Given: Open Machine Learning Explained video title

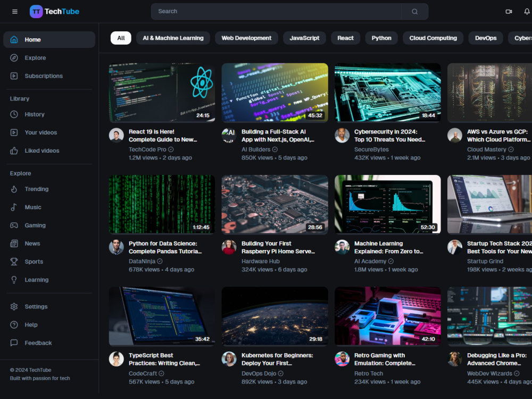Looking at the screenshot, I should pos(389,247).
